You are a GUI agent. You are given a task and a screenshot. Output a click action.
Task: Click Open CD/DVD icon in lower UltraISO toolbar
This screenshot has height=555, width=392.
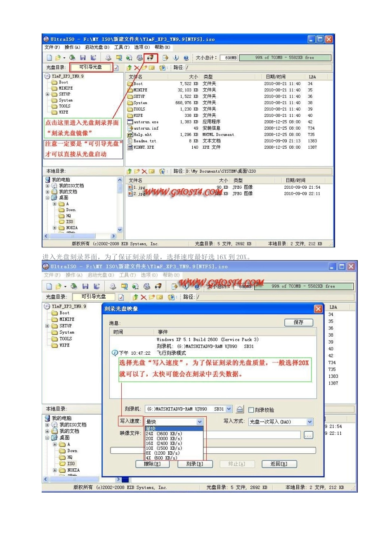74,286
